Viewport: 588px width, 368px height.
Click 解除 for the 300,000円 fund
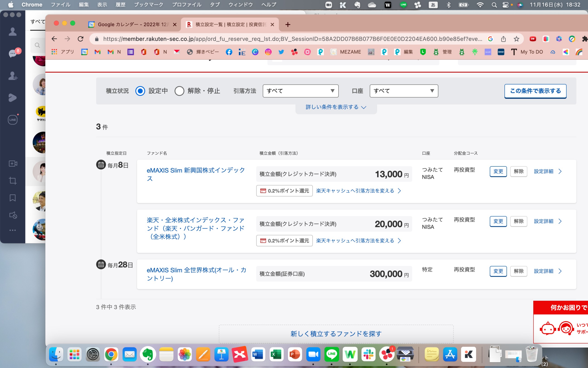click(x=519, y=271)
